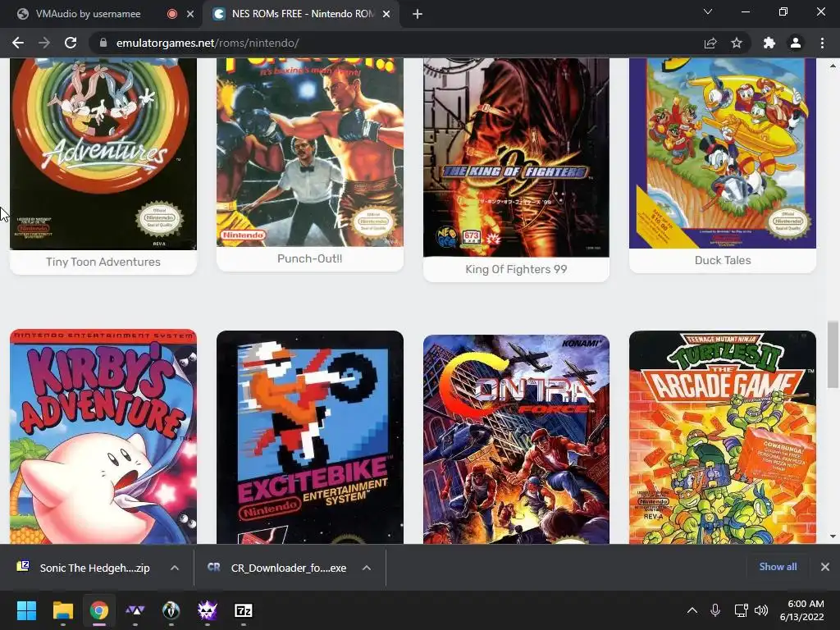
Task: Click the Chrome taskbar icon
Action: point(99,610)
